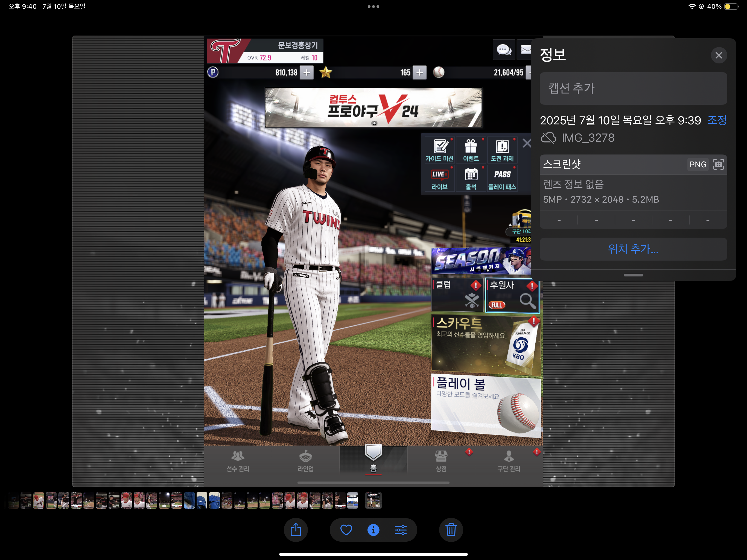Tap the 컴투스 프로야구 V24 banner
The image size is (747, 560).
pos(373,107)
